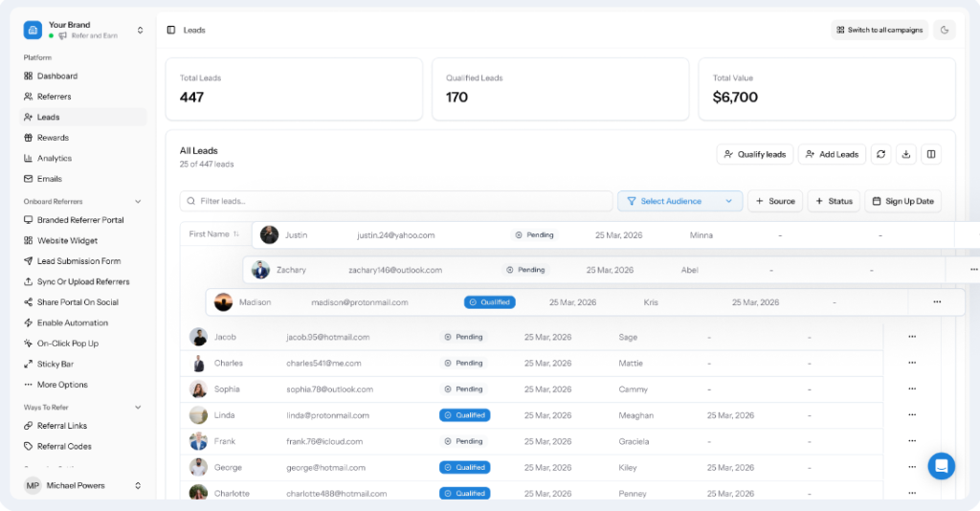
Task: Open the Sign Up Date filter
Action: pyautogui.click(x=903, y=201)
